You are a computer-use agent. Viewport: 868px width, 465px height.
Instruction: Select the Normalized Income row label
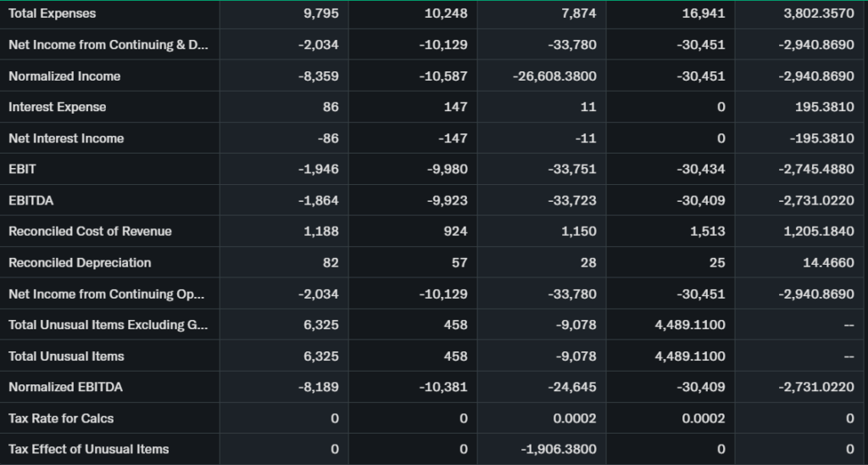click(64, 76)
